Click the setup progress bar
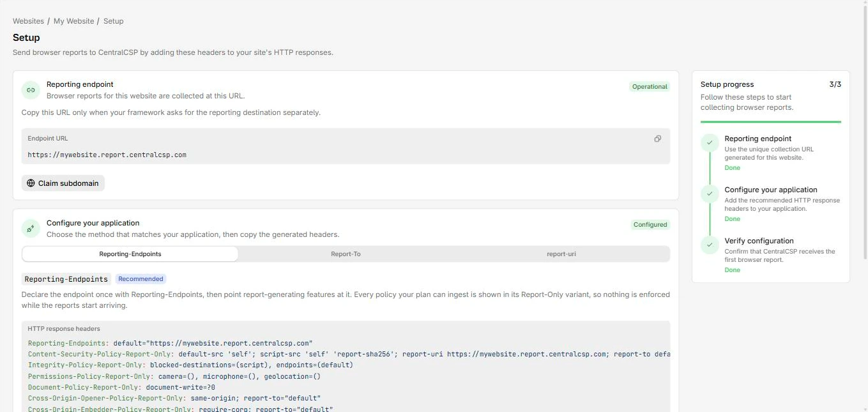 (771, 121)
